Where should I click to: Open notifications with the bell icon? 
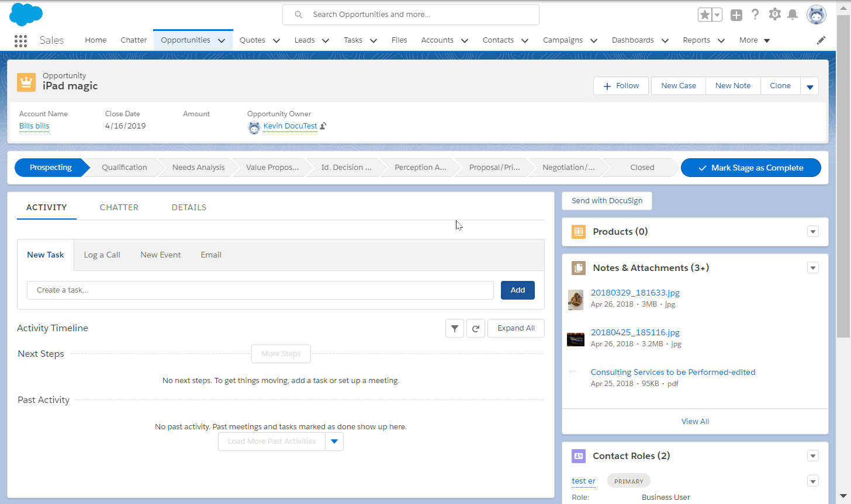pyautogui.click(x=793, y=14)
